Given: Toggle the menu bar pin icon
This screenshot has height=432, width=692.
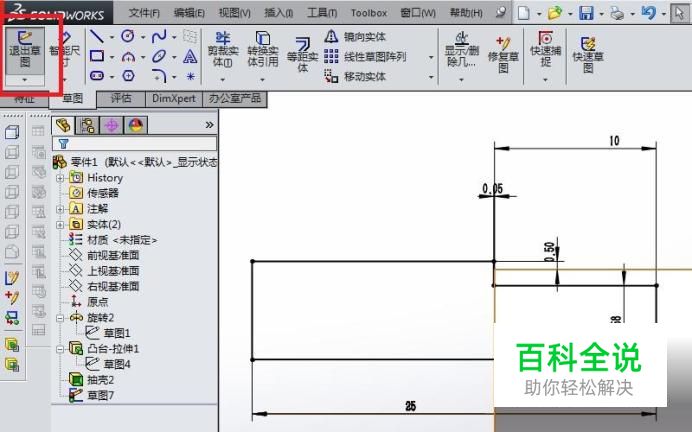Looking at the screenshot, I should click(500, 12).
